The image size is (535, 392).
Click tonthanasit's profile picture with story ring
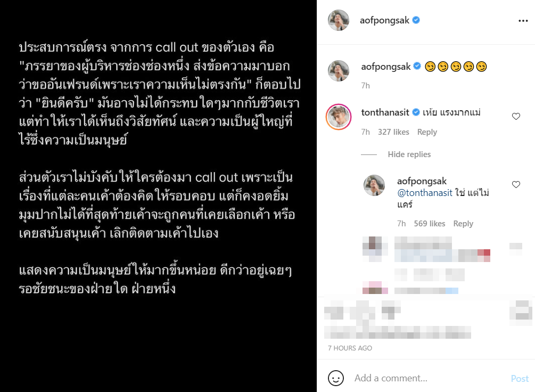coord(339,117)
